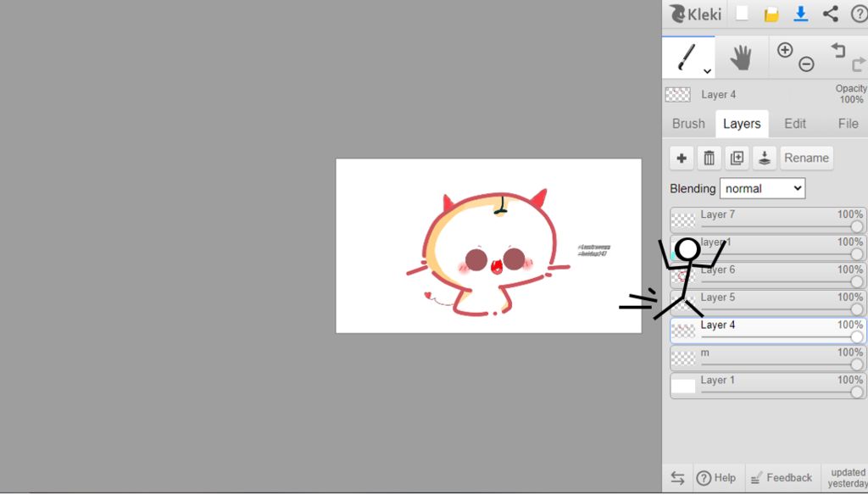The width and height of the screenshot is (868, 495).
Task: Expand the brush tool dropdown arrow
Action: click(707, 71)
